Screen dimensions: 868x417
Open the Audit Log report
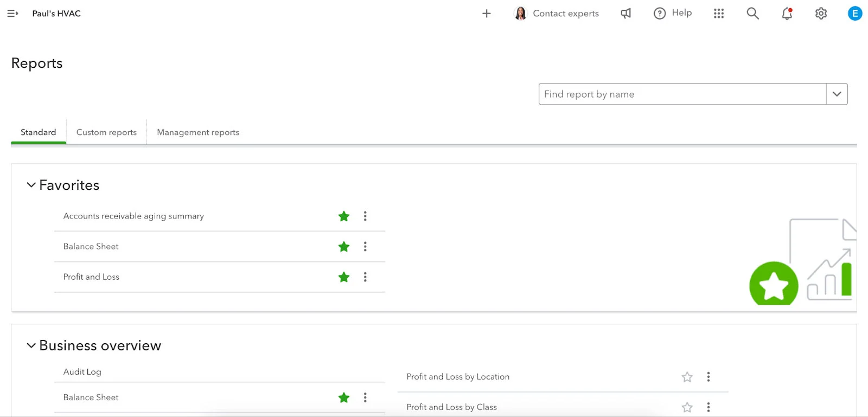pyautogui.click(x=82, y=372)
